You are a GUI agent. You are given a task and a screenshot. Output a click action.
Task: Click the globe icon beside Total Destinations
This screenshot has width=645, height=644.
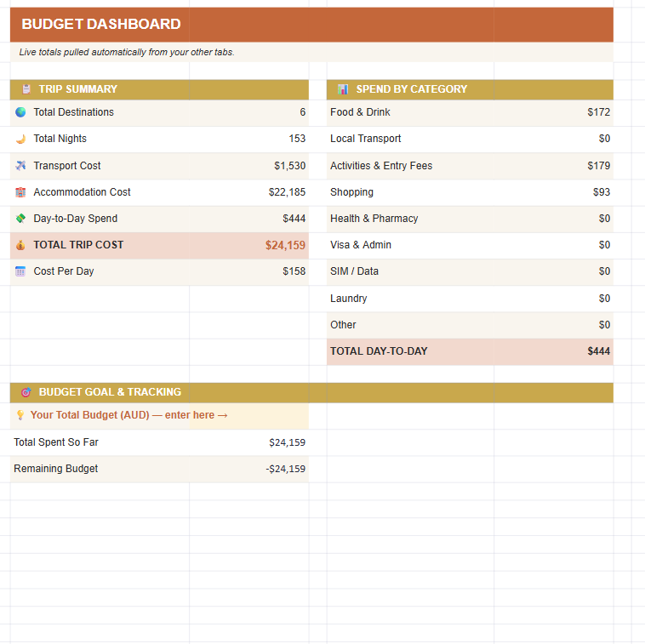click(x=20, y=112)
